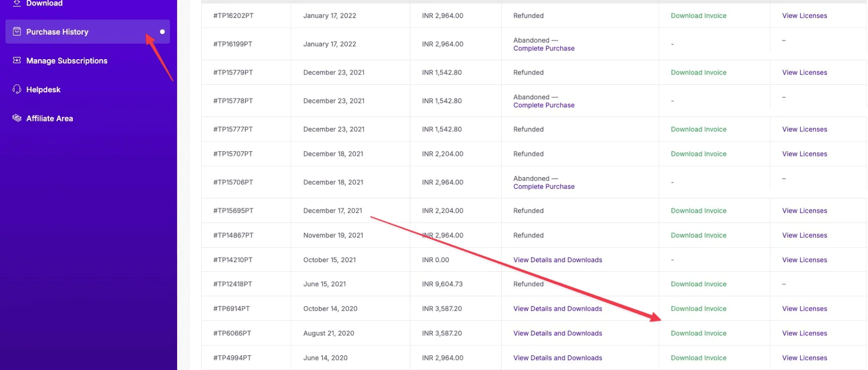Complete purchase for order #TP16199PT
The width and height of the screenshot is (868, 370).
[544, 49]
